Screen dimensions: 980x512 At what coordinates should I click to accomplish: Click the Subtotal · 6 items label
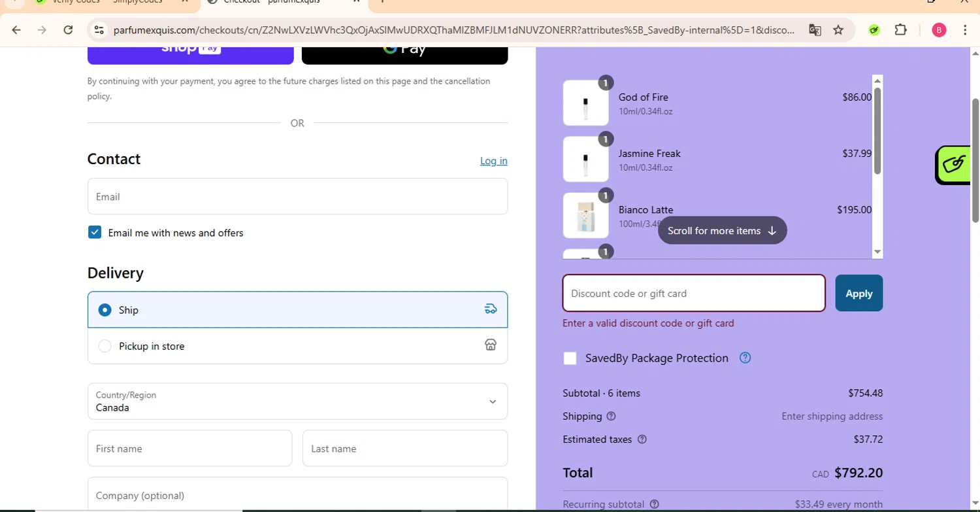pyautogui.click(x=601, y=393)
